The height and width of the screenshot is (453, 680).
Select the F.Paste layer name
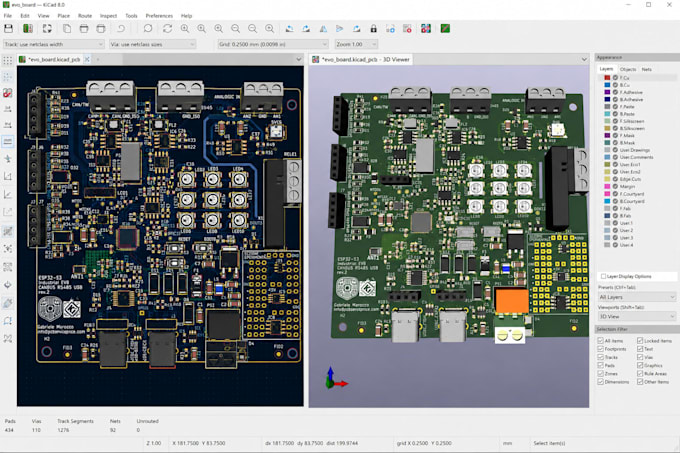(x=627, y=107)
